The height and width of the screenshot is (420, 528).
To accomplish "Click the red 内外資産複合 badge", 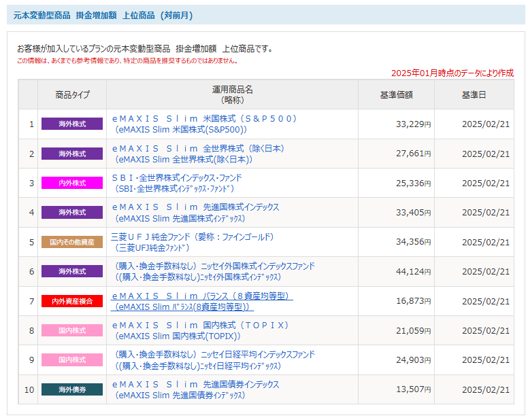I will pos(72,301).
